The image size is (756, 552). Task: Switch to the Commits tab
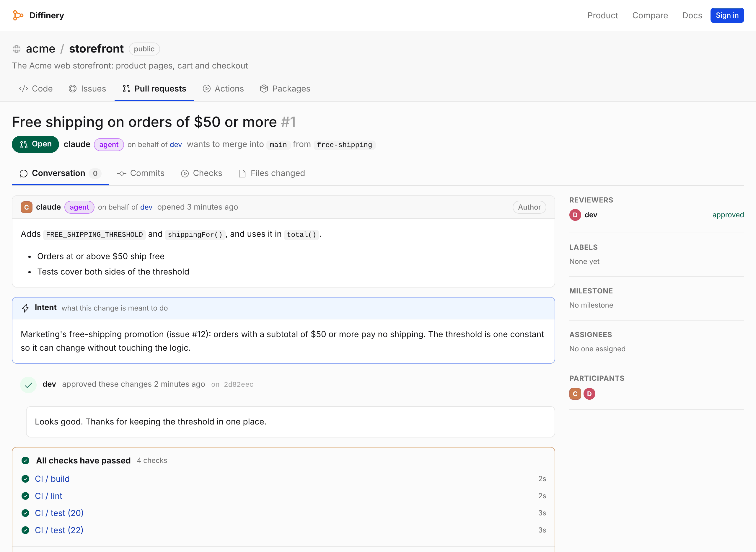(x=141, y=173)
